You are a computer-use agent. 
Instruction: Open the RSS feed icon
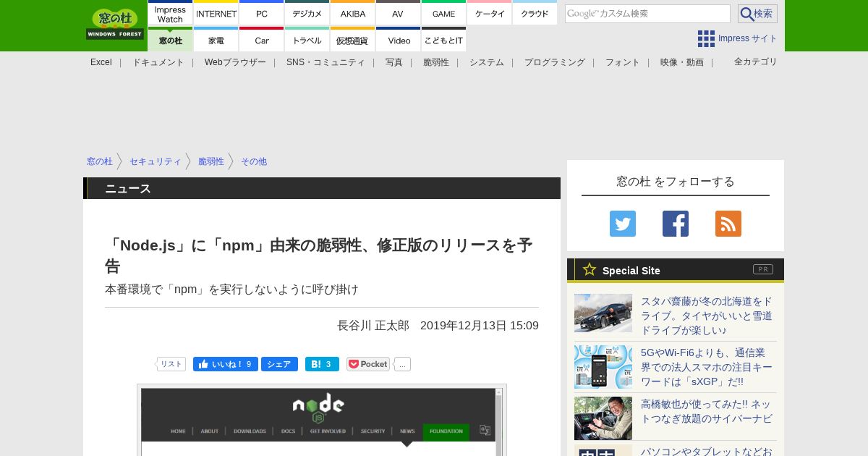(x=728, y=224)
